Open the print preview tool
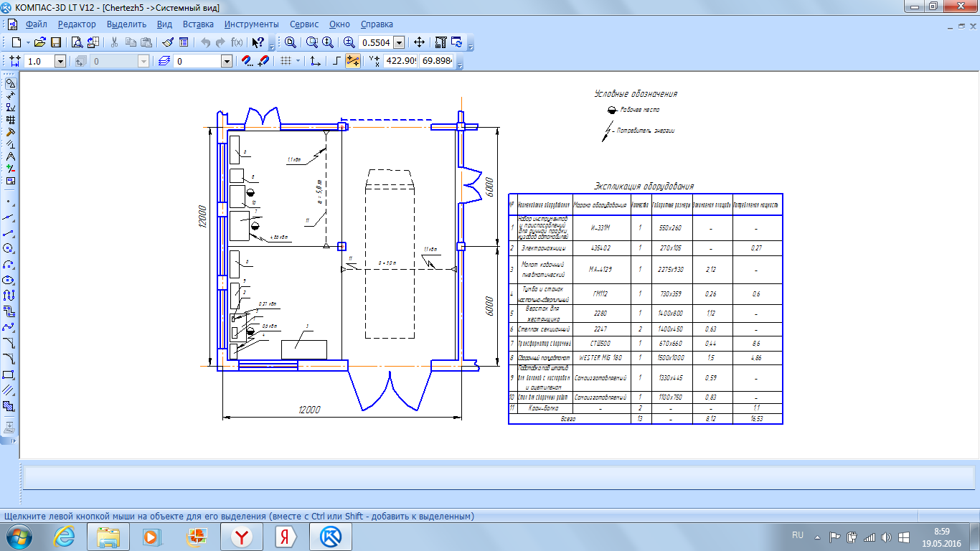 [x=76, y=42]
